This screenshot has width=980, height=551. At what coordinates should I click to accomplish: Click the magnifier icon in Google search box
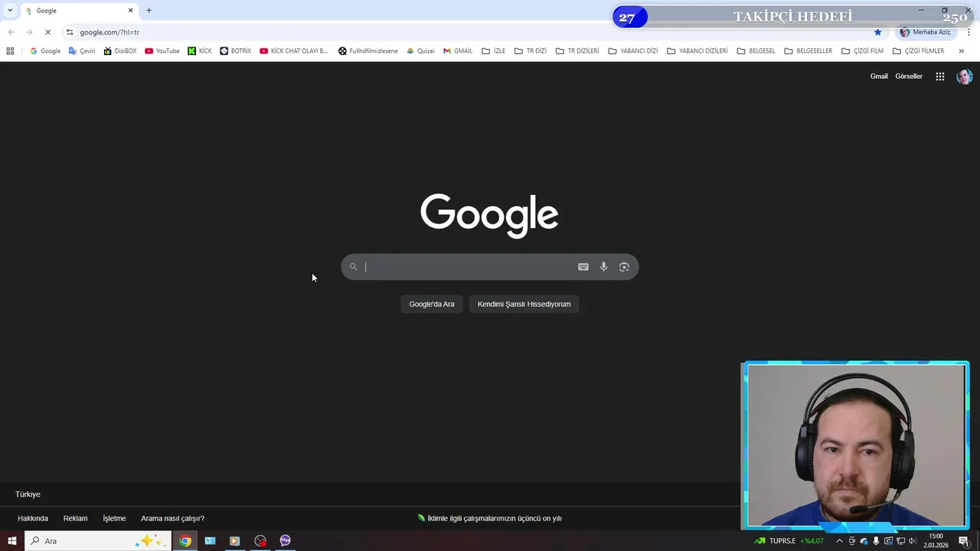coord(353,267)
